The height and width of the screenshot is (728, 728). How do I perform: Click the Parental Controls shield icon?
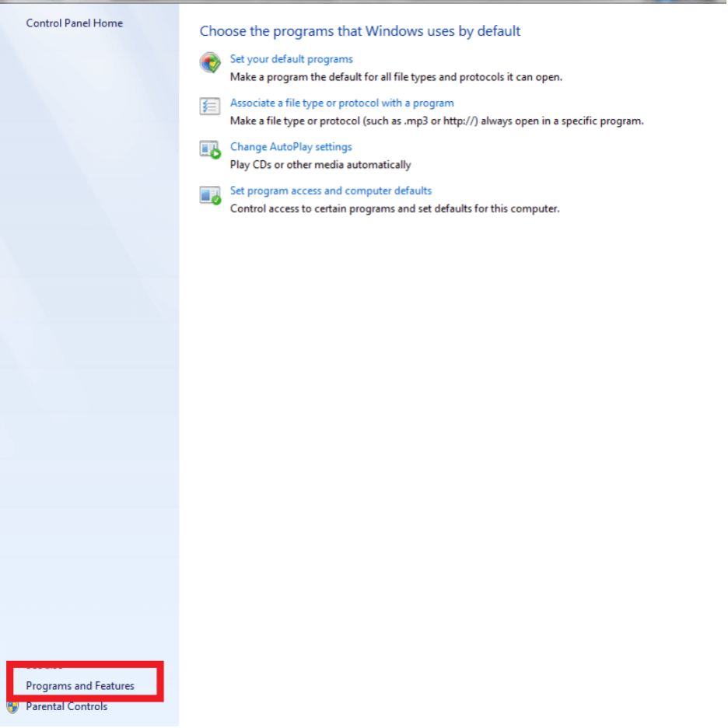[12, 707]
